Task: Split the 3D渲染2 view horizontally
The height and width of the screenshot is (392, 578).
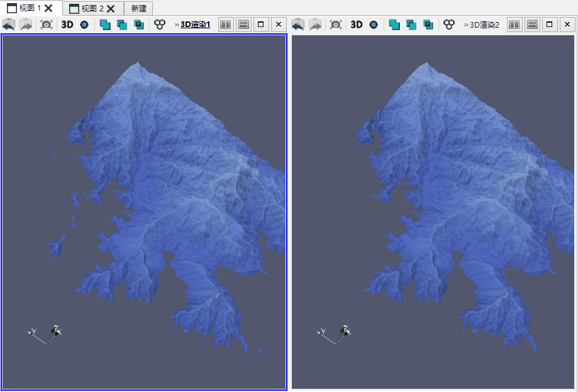Action: [x=514, y=25]
